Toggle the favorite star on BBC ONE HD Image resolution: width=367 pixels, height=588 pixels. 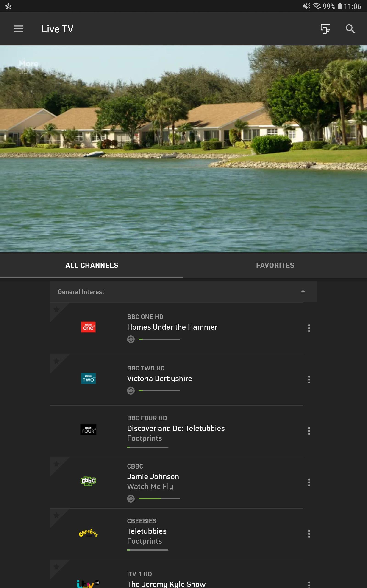point(57,310)
